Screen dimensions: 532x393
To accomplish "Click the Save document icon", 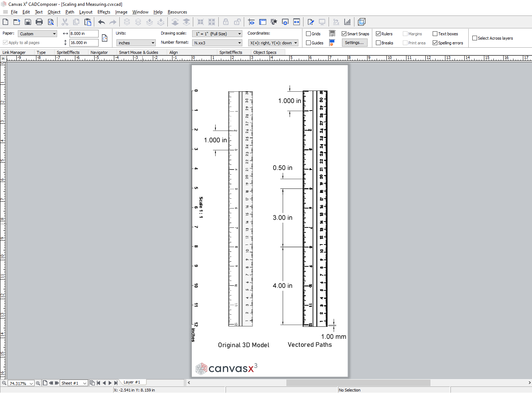I will [28, 22].
